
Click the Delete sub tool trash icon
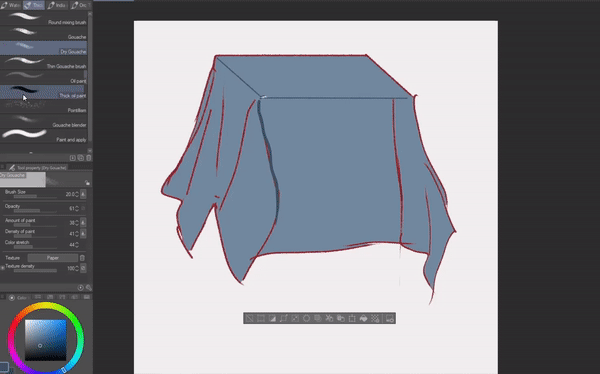point(88,158)
